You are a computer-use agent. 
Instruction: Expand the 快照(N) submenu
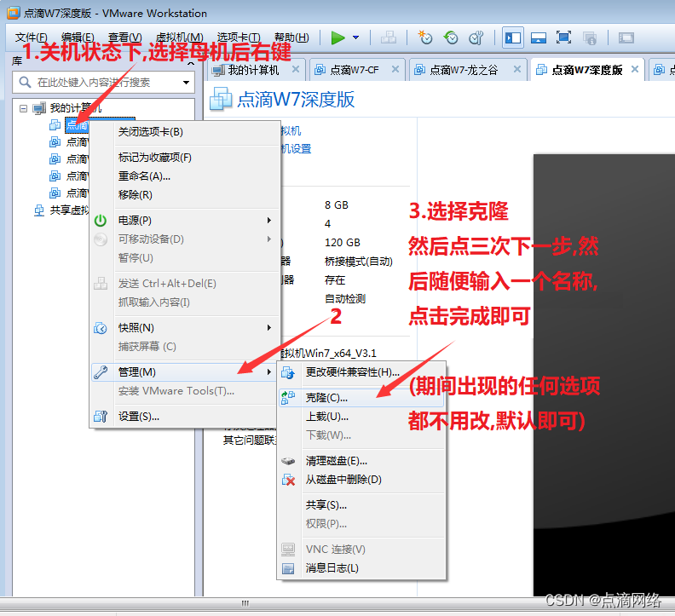tap(185, 328)
